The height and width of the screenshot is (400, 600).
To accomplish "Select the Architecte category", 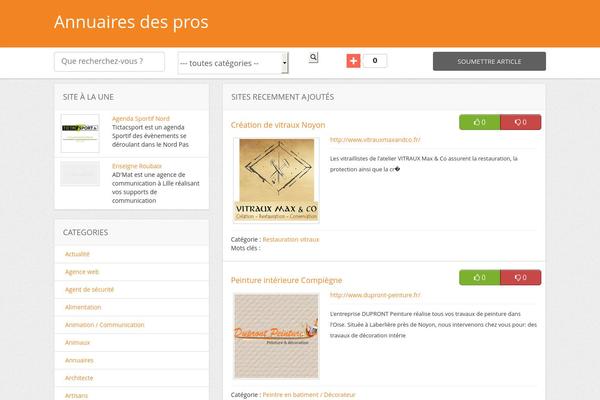I will 79,378.
